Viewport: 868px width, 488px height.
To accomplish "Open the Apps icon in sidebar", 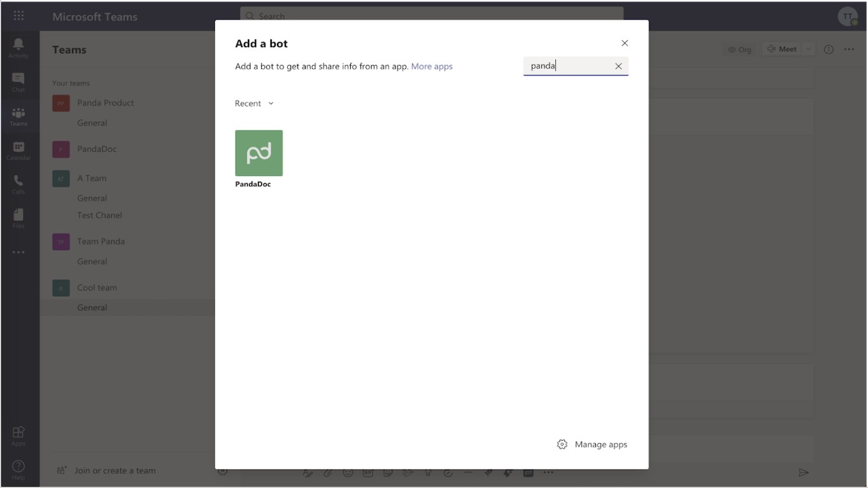I will (18, 435).
